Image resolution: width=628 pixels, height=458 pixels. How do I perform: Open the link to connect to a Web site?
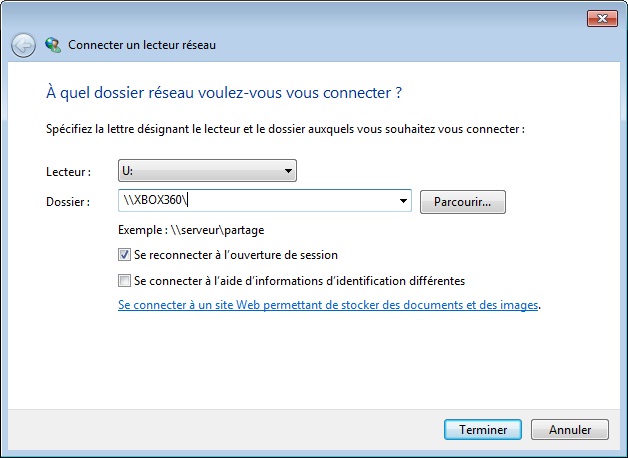(x=328, y=305)
